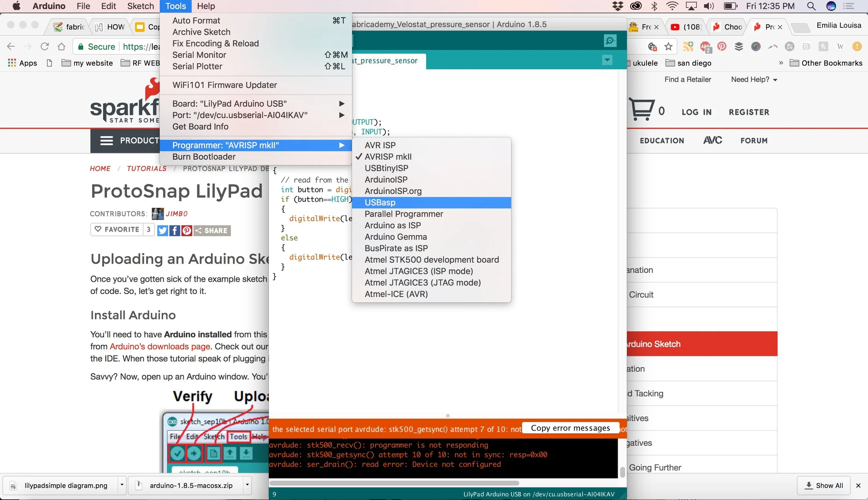Click the Creative Cloud icon in menu bar
Viewport: 868px width, 500px height.
[636, 6]
